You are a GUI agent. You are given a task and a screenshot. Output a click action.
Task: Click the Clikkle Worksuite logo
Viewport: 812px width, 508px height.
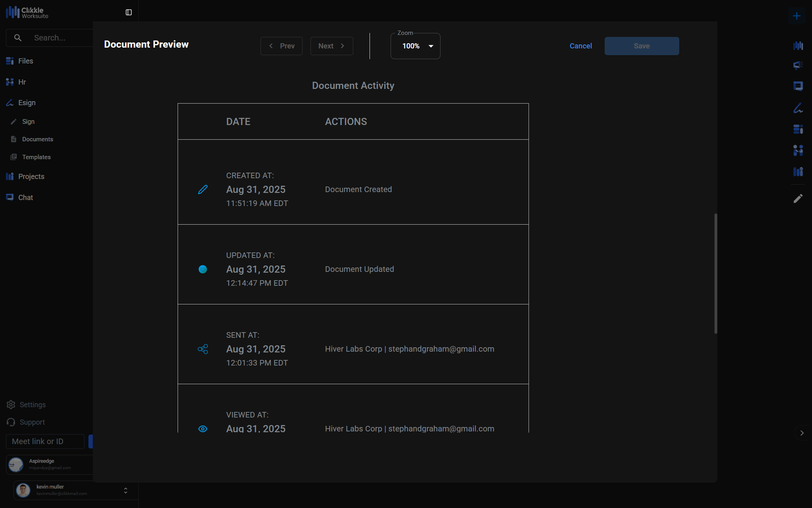click(27, 12)
